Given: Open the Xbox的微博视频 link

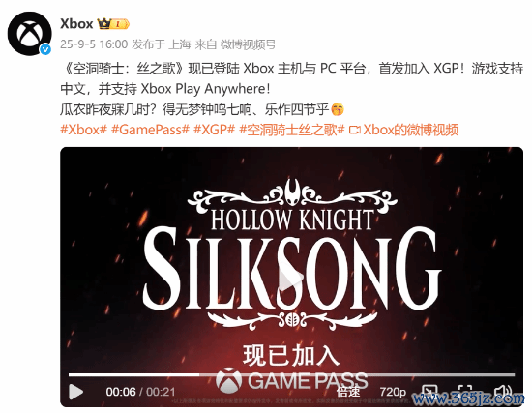Looking at the screenshot, I should click(x=403, y=130).
